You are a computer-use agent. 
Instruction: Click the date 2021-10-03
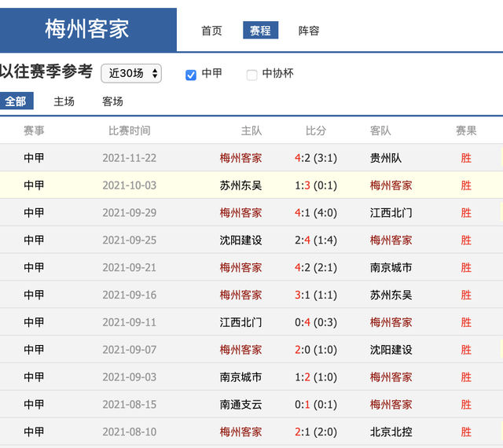129,185
